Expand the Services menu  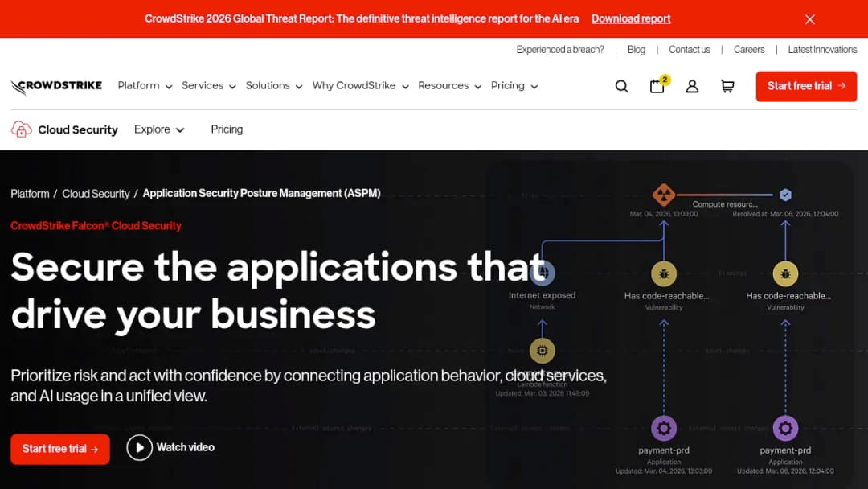click(209, 86)
